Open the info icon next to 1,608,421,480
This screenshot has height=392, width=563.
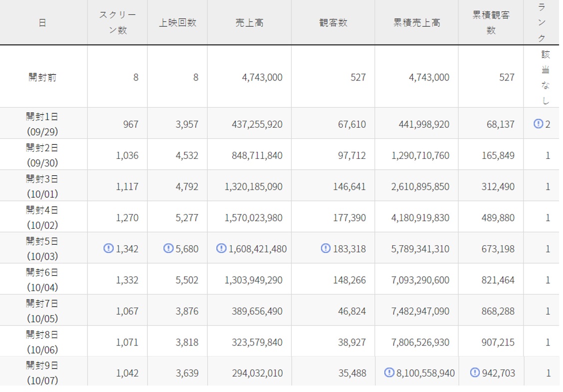pyautogui.click(x=221, y=248)
